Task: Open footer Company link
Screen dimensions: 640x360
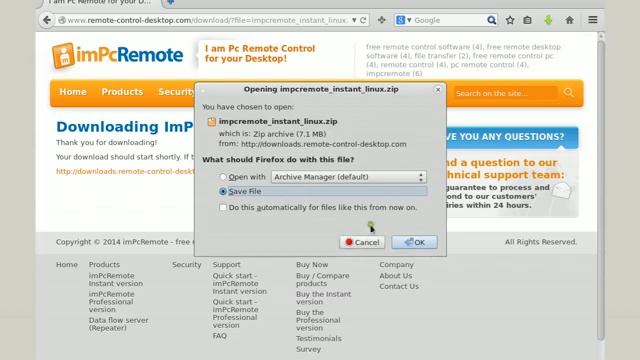Action: click(x=396, y=264)
